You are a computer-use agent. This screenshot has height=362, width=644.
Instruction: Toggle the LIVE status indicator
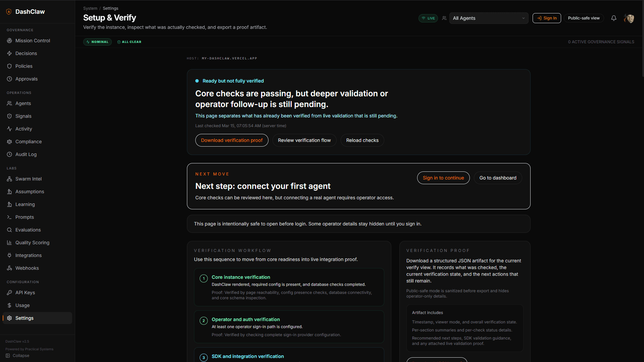[x=428, y=18]
